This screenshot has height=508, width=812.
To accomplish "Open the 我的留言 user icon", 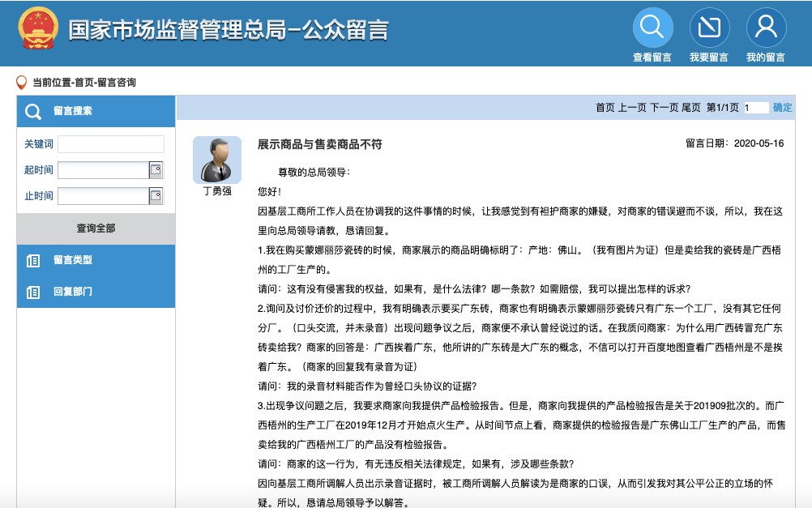I will pos(766,28).
